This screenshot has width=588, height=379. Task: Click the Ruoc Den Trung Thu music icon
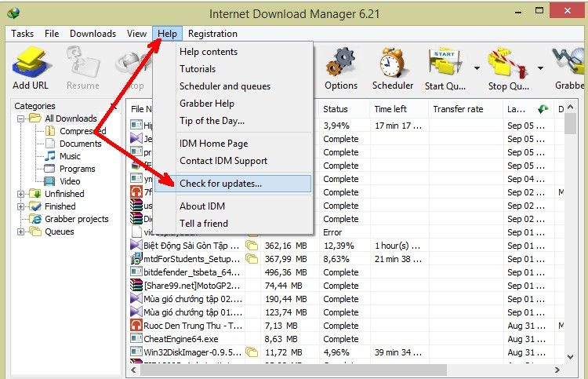[136, 325]
